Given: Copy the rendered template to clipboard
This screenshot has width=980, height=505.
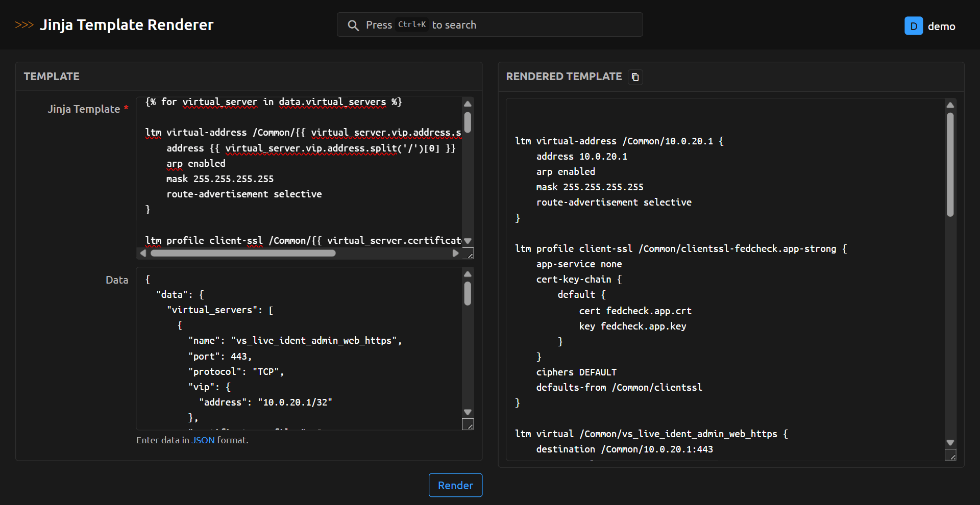Looking at the screenshot, I should (x=635, y=77).
